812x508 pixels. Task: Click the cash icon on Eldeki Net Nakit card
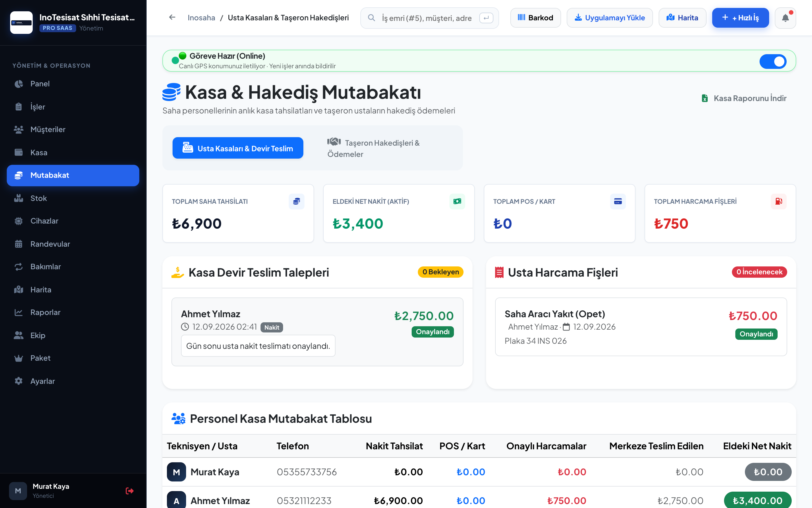tap(457, 201)
